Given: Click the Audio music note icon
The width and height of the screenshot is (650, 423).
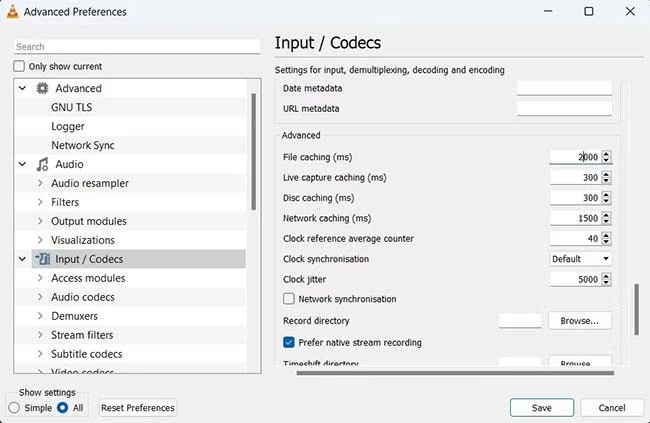Looking at the screenshot, I should click(42, 164).
